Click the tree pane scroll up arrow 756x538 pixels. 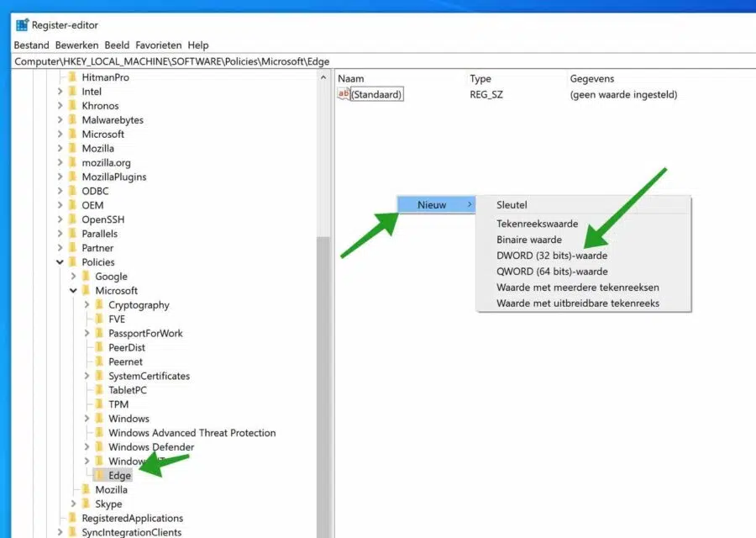coord(323,77)
